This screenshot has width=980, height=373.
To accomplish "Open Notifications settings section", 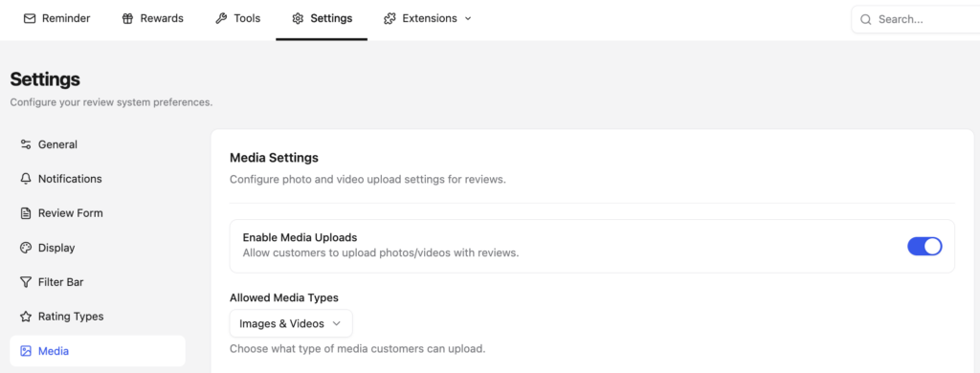I will point(98,179).
